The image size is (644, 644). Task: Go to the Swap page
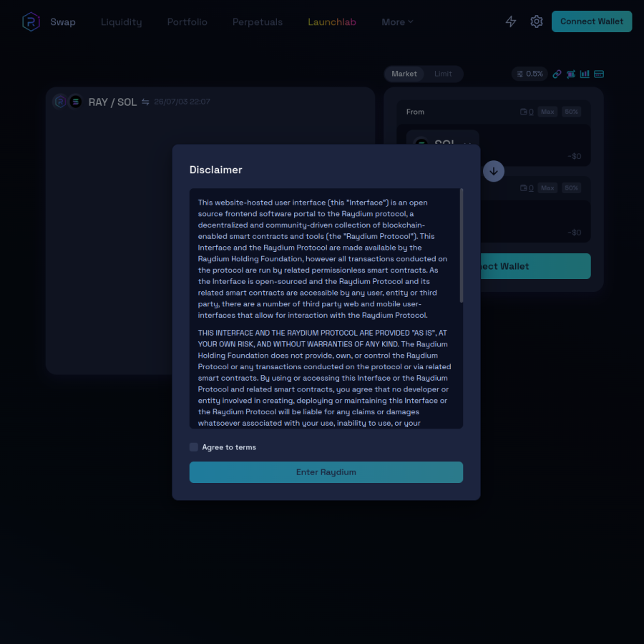(63, 21)
